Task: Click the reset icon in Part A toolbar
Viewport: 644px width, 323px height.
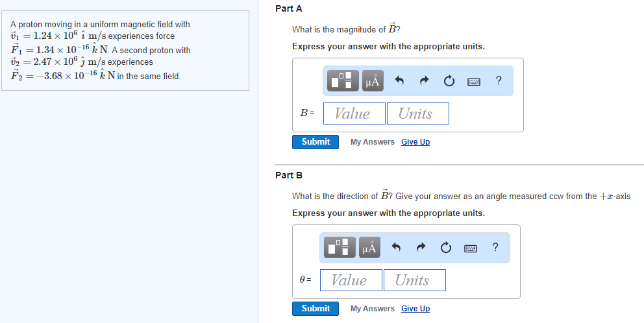Action: pos(449,81)
